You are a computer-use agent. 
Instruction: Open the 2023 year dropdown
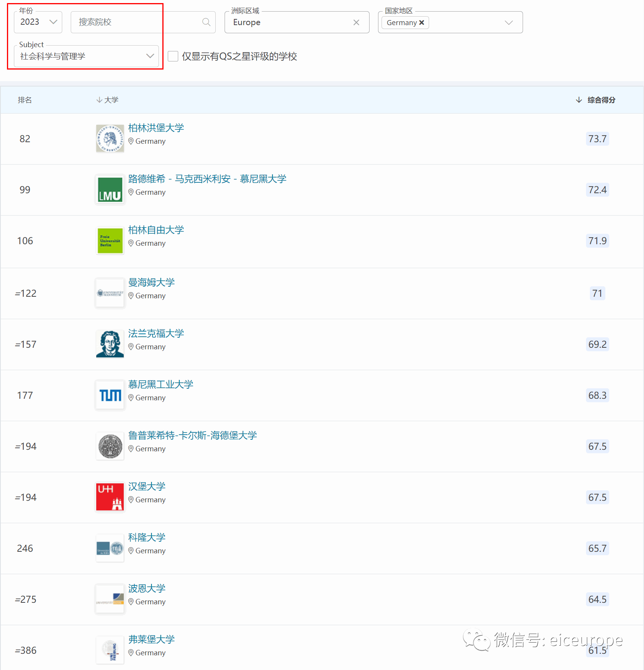pos(38,22)
